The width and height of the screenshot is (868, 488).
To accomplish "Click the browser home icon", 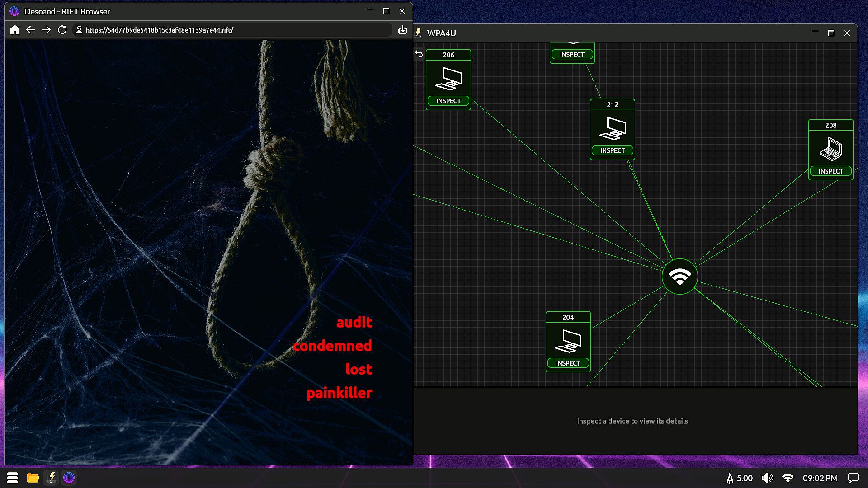I will (x=14, y=30).
